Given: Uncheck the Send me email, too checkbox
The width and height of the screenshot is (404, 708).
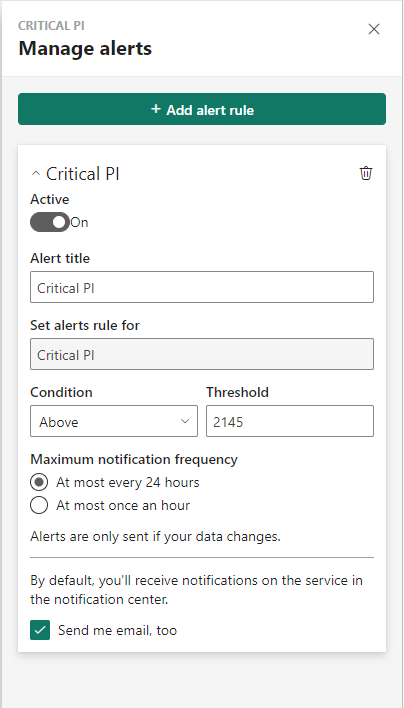Looking at the screenshot, I should pos(40,630).
